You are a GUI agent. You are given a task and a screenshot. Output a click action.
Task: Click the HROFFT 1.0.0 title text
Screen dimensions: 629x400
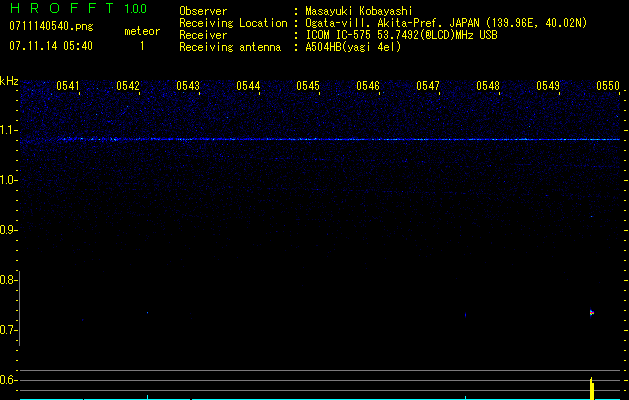pos(78,8)
